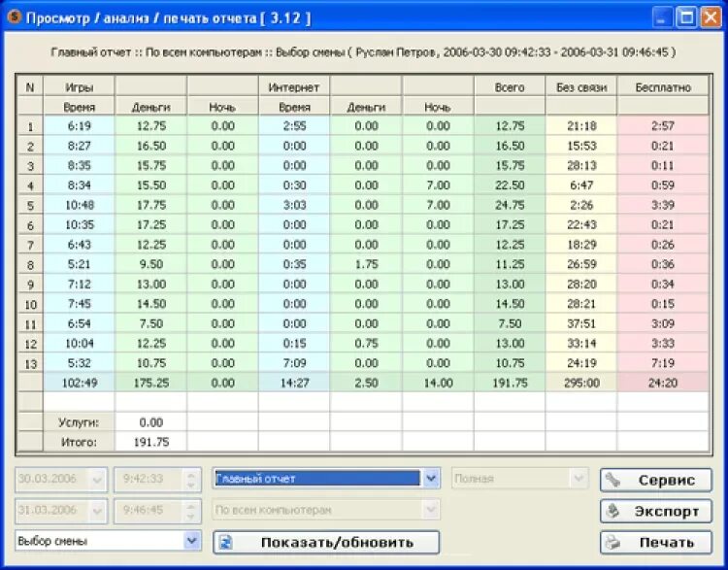Select row number 13 header

(x=30, y=363)
